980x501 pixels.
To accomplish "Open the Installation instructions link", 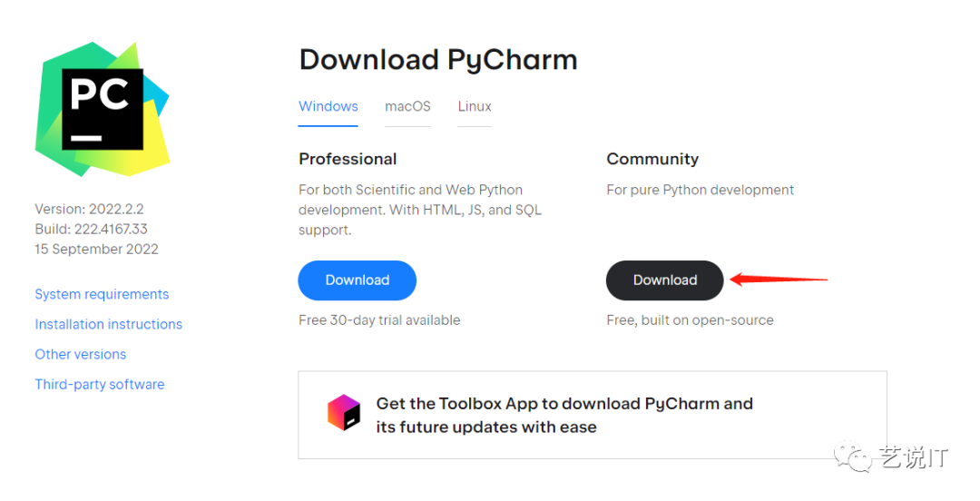I will click(x=108, y=324).
